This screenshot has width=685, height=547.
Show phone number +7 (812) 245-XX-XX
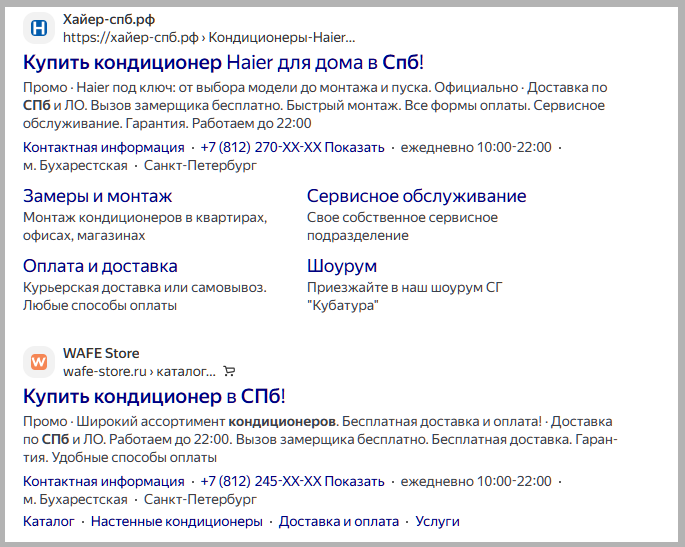(x=292, y=481)
